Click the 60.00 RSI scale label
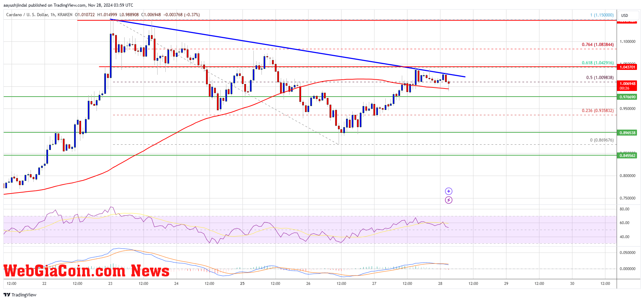Image resolution: width=644 pixels, height=301 pixels. point(624,223)
